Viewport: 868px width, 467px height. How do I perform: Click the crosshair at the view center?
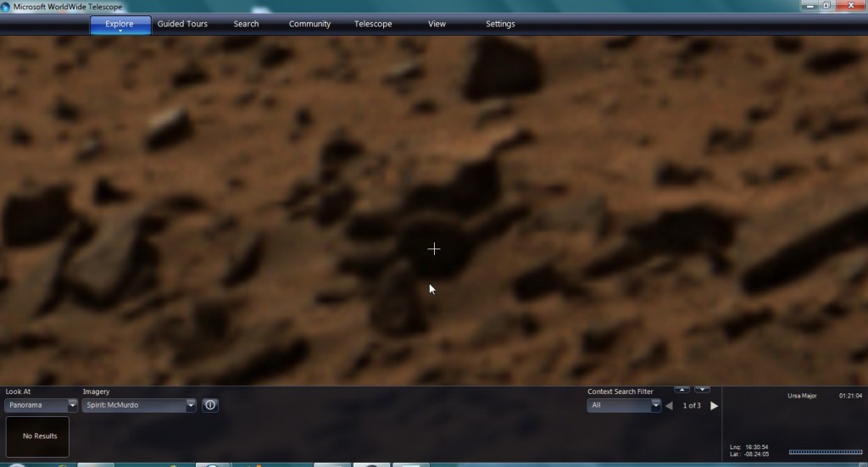coord(434,248)
